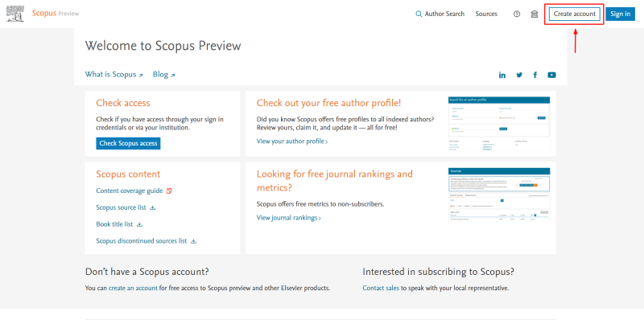Open the help question mark icon
644x320 pixels.
(x=517, y=14)
